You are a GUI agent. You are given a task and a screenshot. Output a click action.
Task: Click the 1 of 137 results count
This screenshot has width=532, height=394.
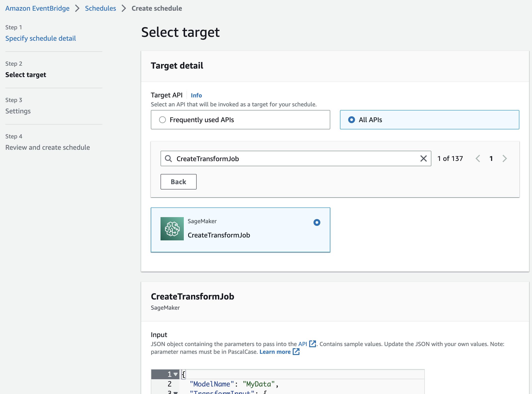click(x=450, y=158)
